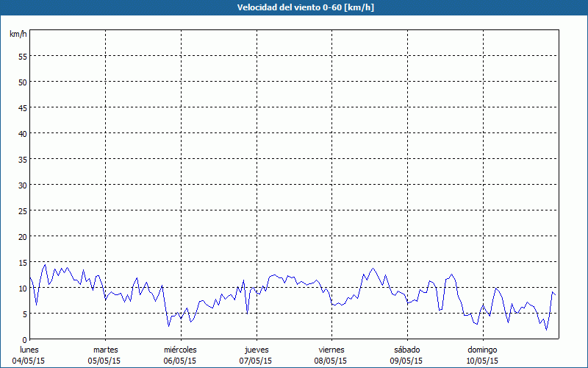Select the 20 tick label on the y-axis
This screenshot has width=588, height=368.
click(x=22, y=236)
